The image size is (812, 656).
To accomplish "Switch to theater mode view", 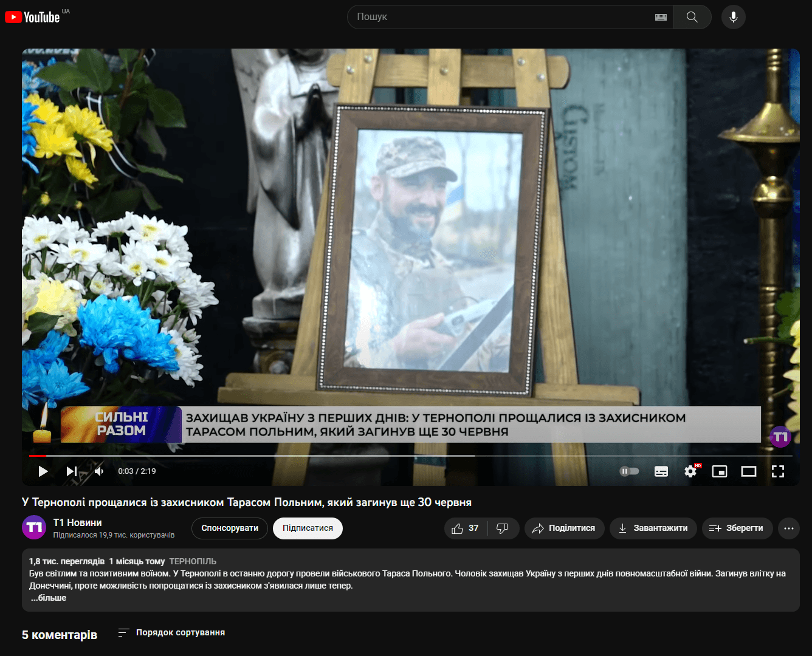I will coord(749,471).
